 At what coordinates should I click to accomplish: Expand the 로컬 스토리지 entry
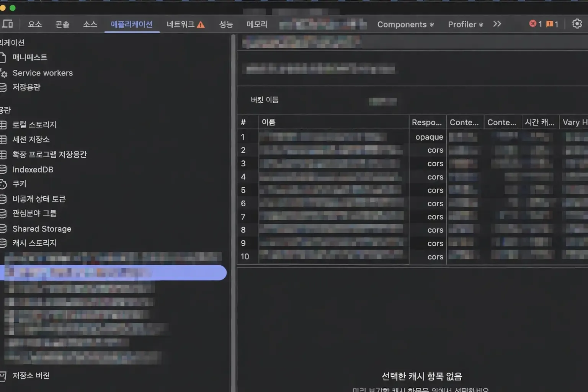click(34, 124)
